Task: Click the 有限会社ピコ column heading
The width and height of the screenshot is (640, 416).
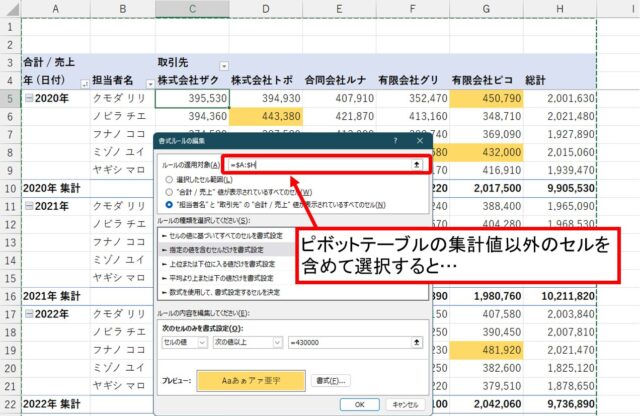Action: point(482,80)
